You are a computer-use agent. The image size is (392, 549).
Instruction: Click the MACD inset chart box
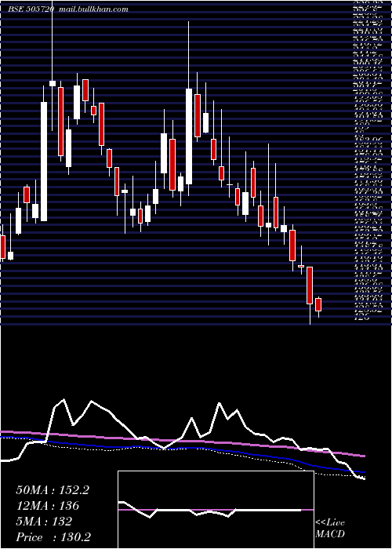(216, 510)
